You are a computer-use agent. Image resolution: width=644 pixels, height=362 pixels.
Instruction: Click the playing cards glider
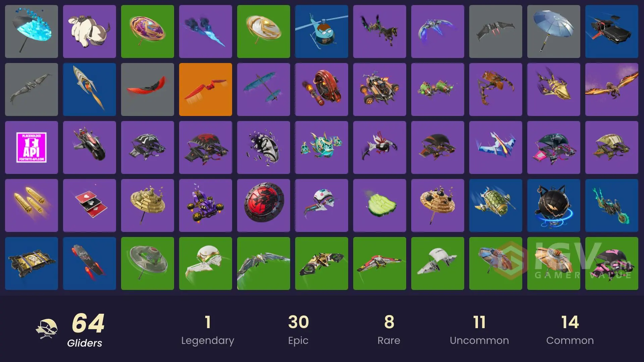click(x=90, y=205)
